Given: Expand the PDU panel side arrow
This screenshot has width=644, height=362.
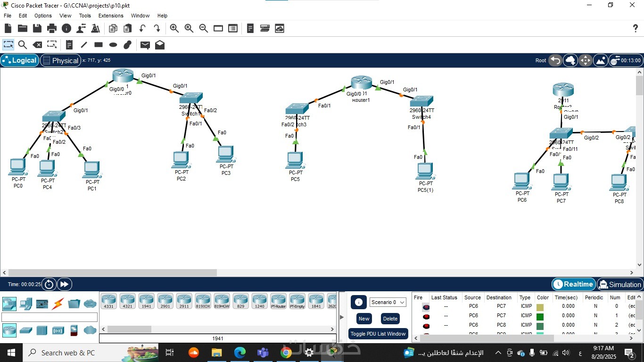Looking at the screenshot, I should (342, 317).
